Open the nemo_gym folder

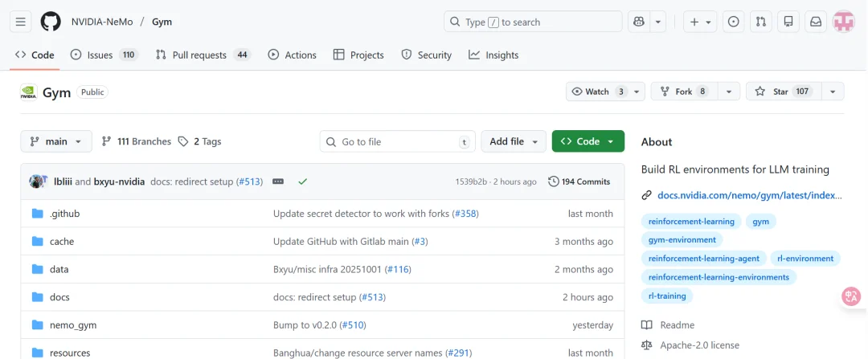(x=73, y=325)
